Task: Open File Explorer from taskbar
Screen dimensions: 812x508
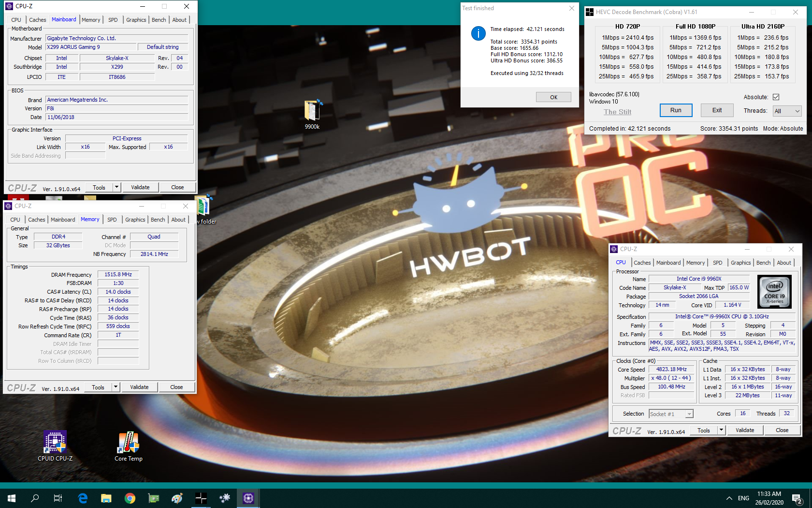Action: point(106,498)
